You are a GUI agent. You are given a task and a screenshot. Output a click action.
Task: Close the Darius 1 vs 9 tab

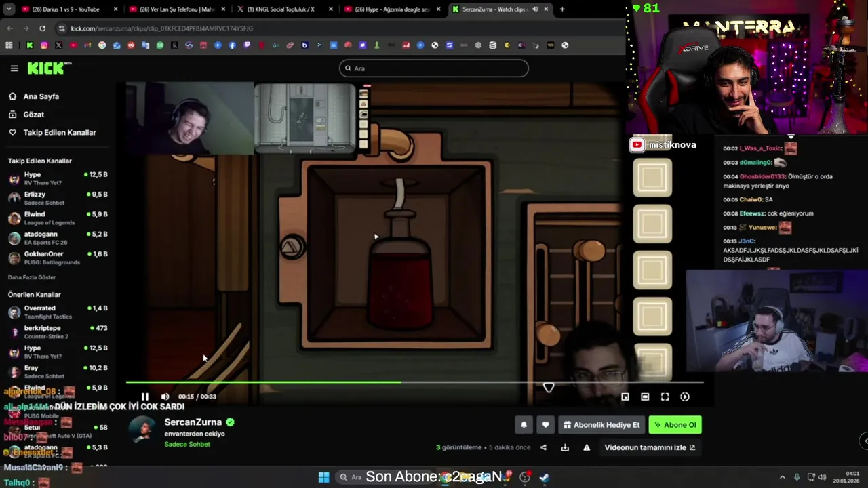tap(115, 9)
